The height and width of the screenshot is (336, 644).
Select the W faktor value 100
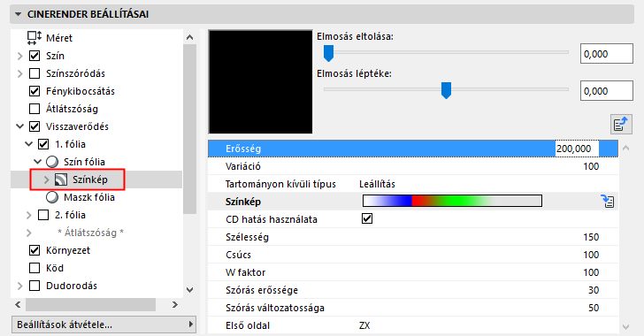tap(591, 272)
